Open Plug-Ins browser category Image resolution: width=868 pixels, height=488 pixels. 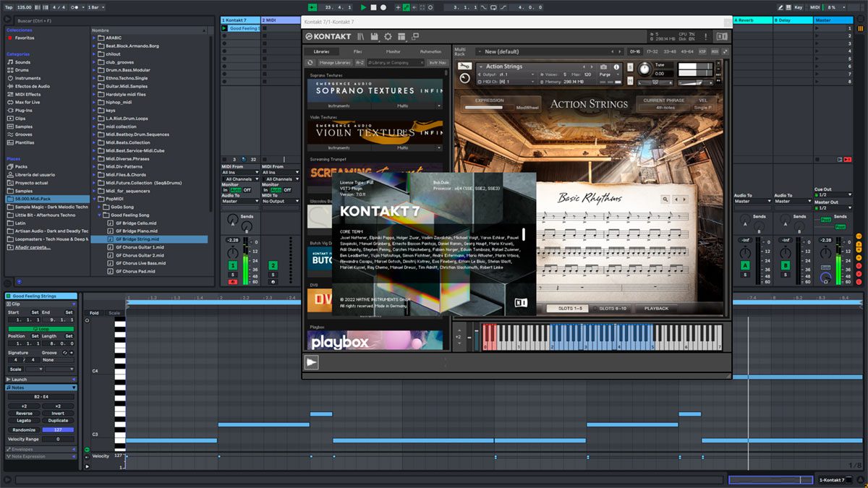click(20, 110)
